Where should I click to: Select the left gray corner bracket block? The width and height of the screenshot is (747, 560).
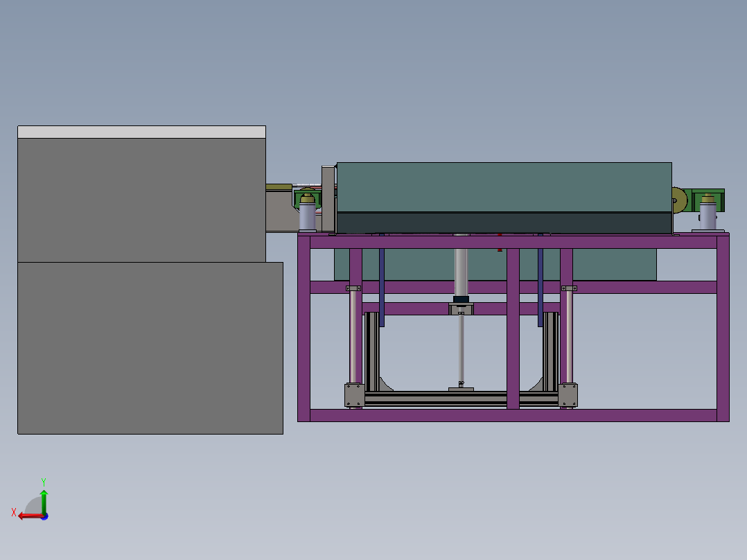[x=355, y=395]
